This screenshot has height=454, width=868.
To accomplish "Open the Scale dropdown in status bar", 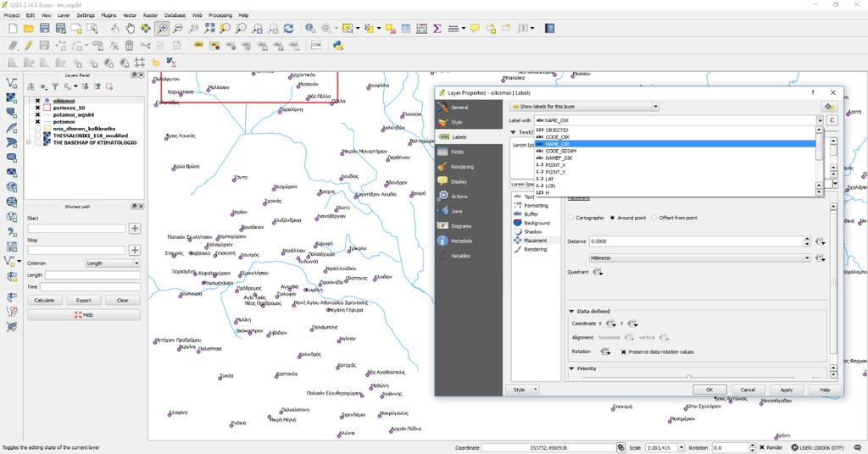I will click(681, 447).
